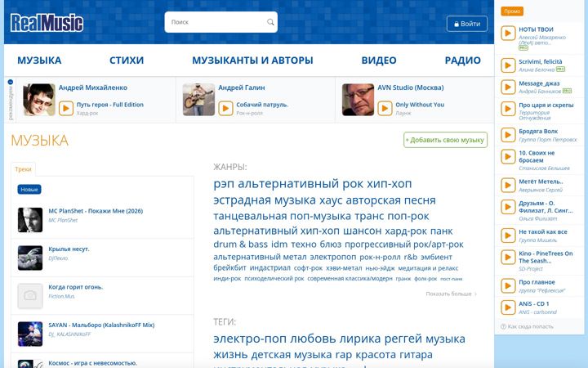The image size is (588, 368).
Task: Select genre эстрадная музыка
Action: pyautogui.click(x=265, y=200)
